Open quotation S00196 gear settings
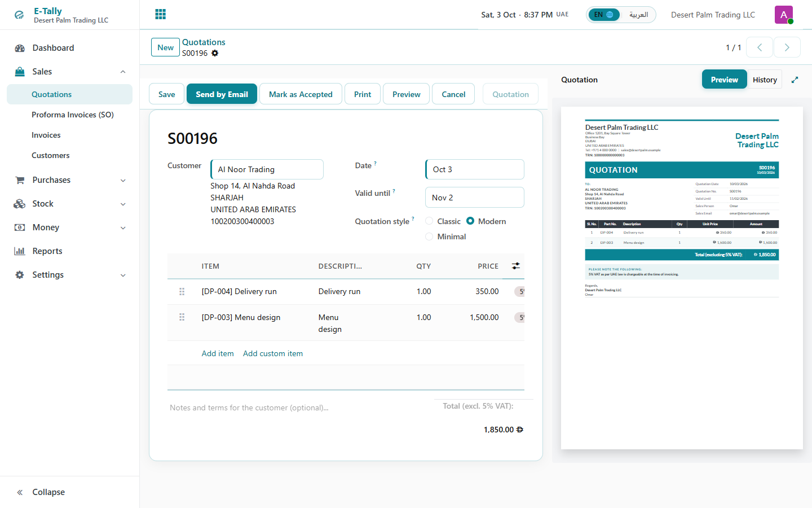812x508 pixels. click(215, 53)
